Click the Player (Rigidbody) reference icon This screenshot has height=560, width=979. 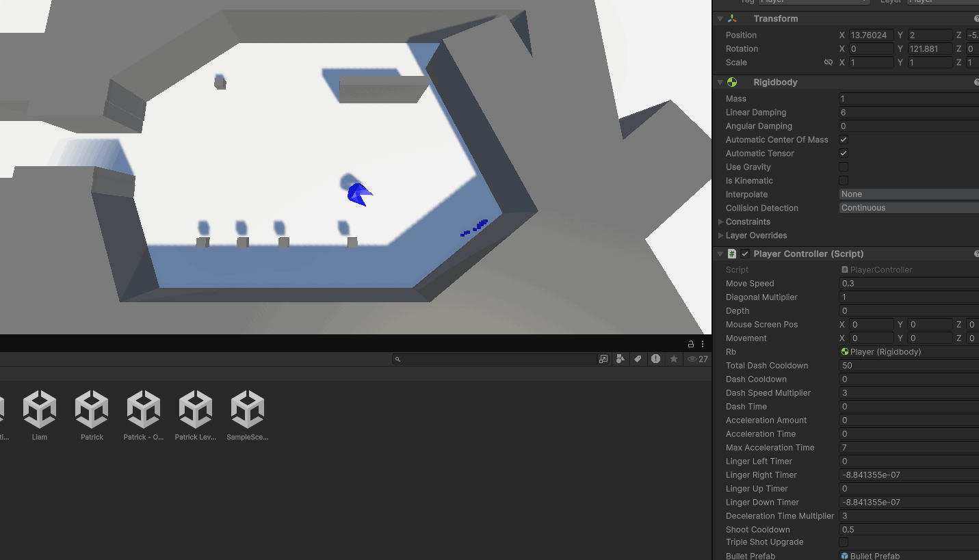(x=845, y=352)
